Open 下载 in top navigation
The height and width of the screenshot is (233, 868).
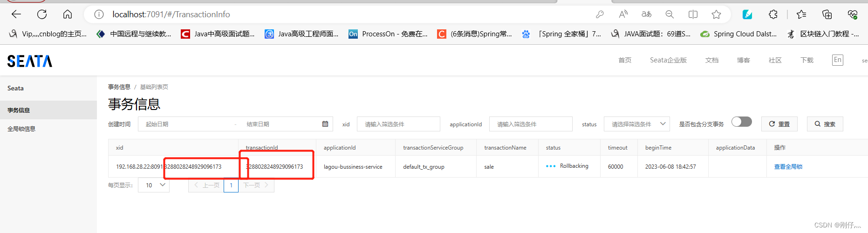(x=807, y=60)
